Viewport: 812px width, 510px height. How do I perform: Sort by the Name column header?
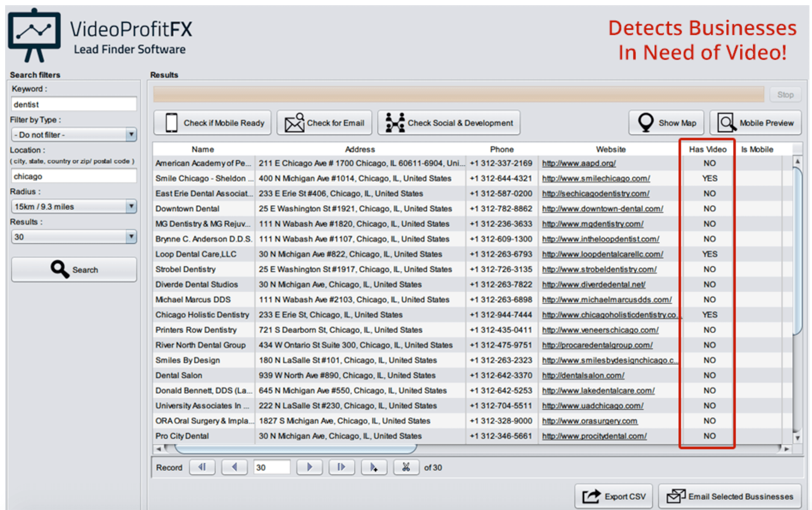[203, 149]
